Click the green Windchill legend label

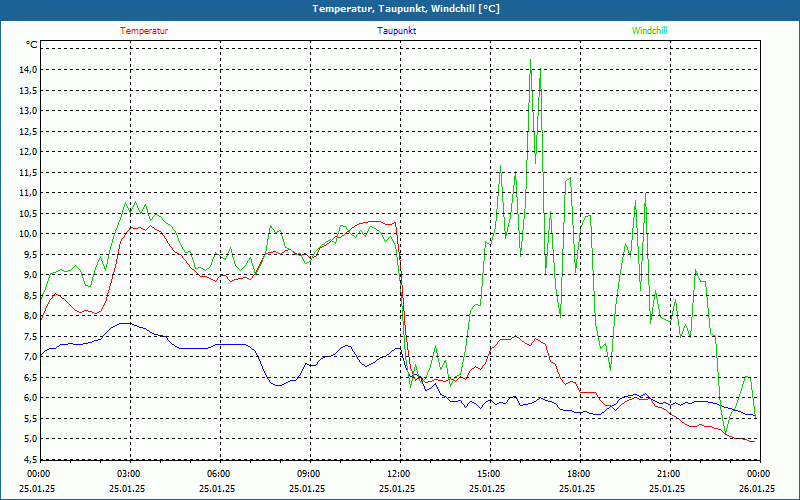(x=649, y=31)
